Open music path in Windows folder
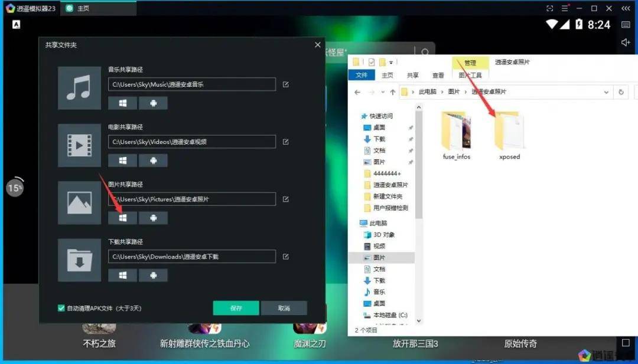638x364 pixels. [122, 103]
